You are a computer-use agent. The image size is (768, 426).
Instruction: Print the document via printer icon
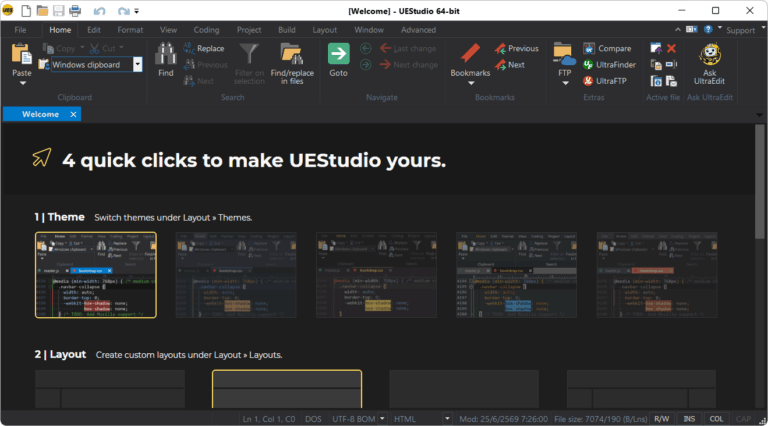pos(75,10)
